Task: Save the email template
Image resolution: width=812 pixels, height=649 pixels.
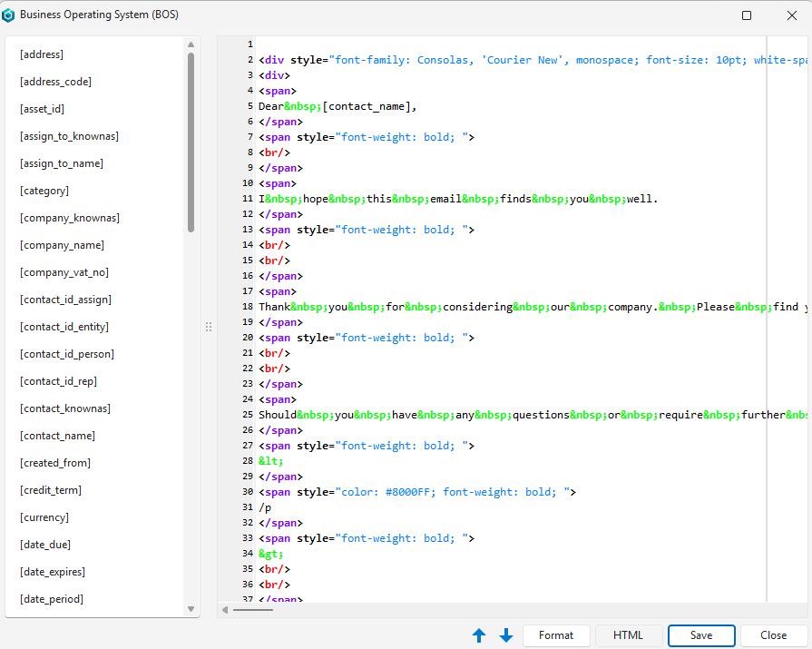Action: 700,635
